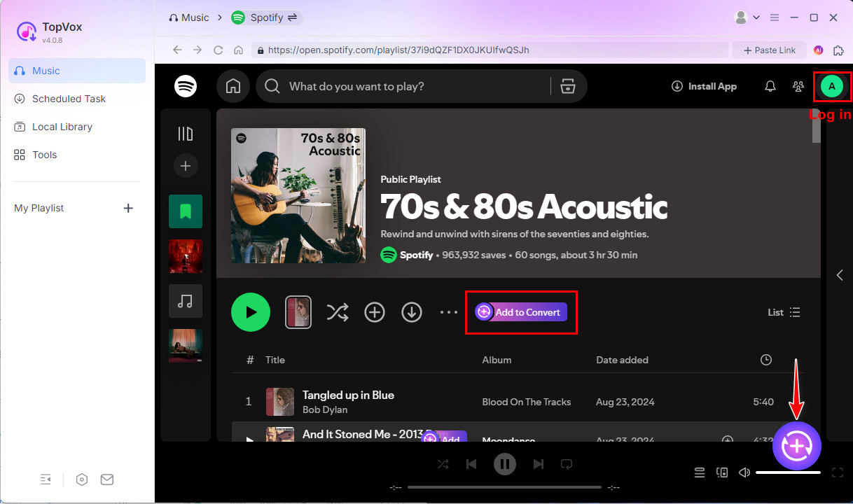Click Install App link
The width and height of the screenshot is (853, 504).
(704, 86)
